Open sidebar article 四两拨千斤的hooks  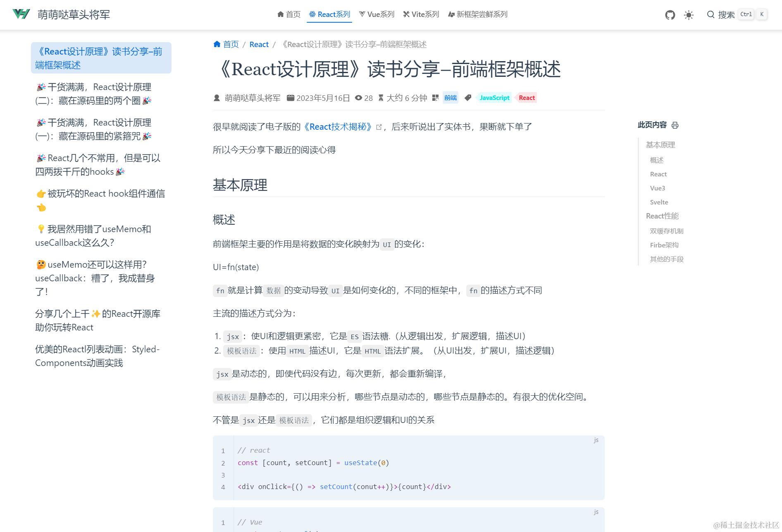click(x=101, y=165)
